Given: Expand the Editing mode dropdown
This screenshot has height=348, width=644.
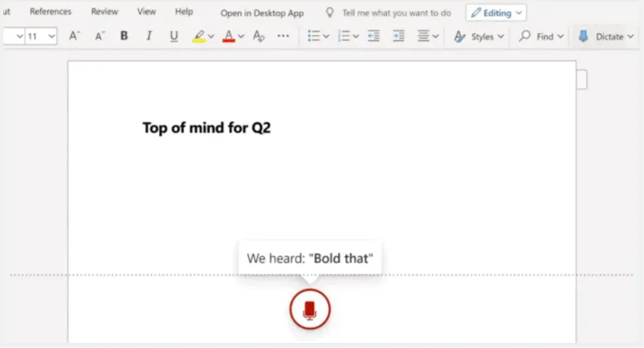Looking at the screenshot, I should click(496, 13).
